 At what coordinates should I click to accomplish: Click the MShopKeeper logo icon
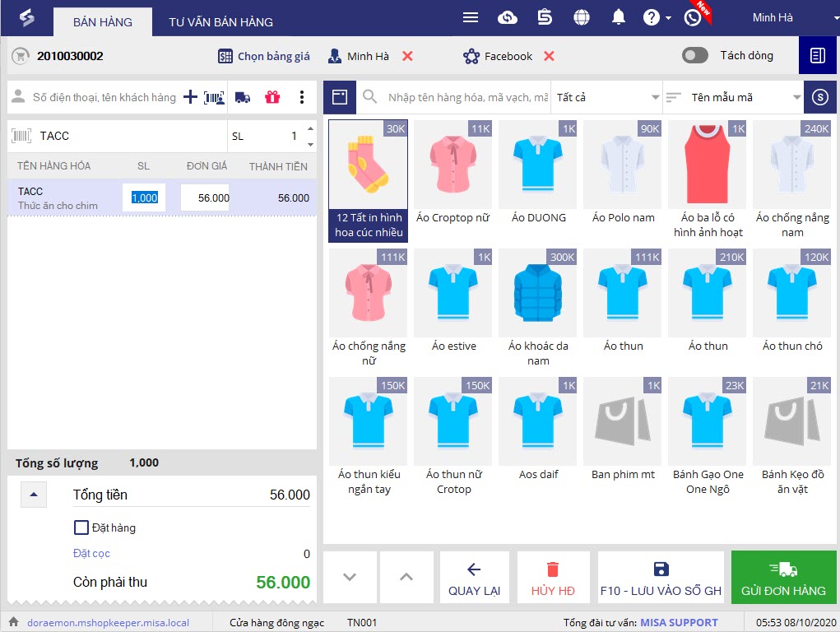tap(26, 17)
